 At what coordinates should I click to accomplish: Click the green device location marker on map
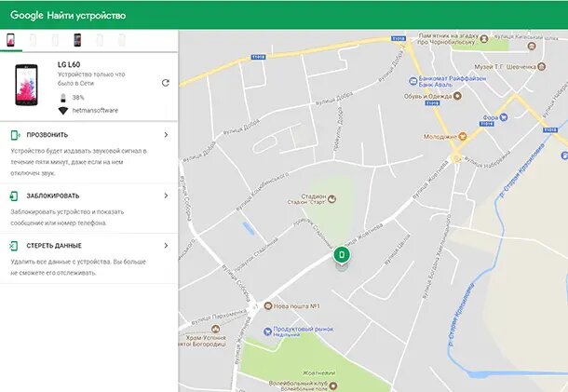[x=341, y=255]
